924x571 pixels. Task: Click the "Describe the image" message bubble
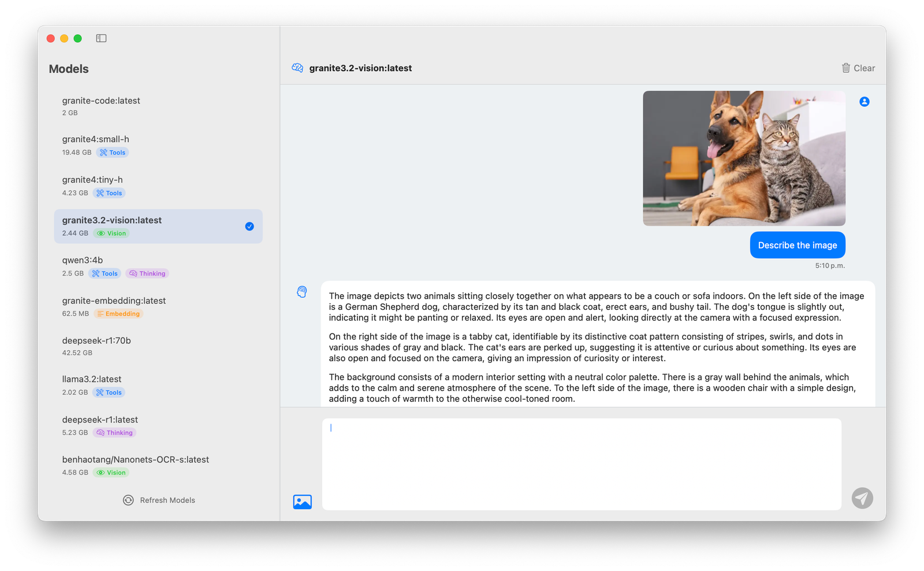797,245
